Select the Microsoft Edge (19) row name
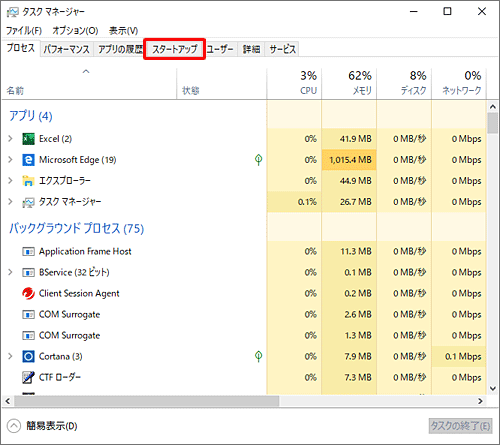Viewport: 500px width, 445px height. click(x=78, y=160)
